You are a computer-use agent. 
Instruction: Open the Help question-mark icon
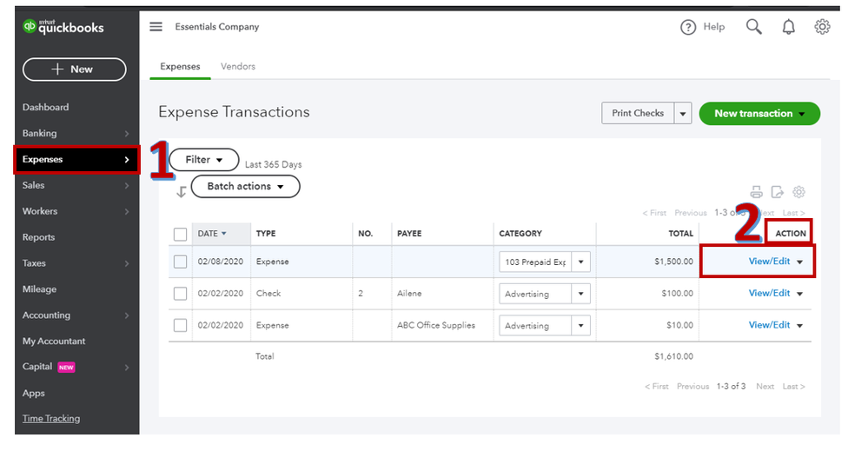pos(688,27)
